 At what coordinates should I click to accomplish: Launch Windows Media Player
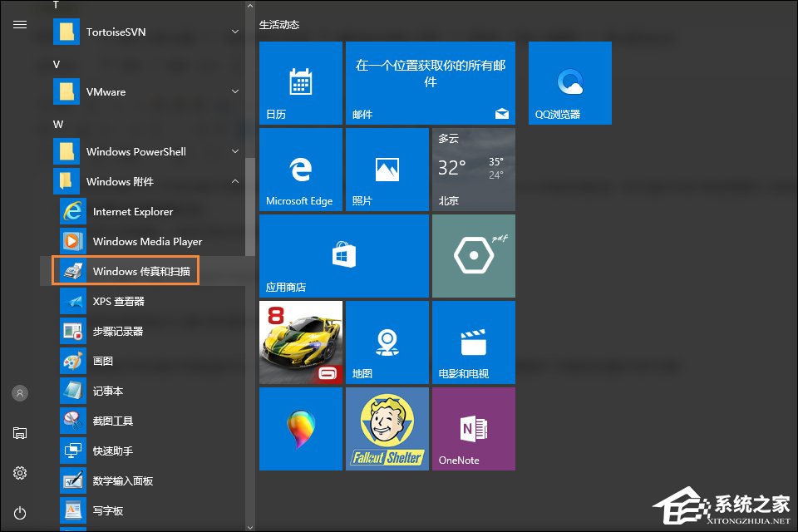(x=147, y=242)
